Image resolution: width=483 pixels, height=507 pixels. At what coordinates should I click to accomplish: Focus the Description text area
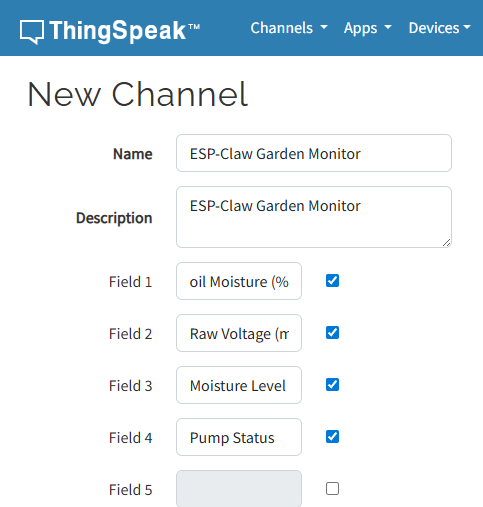[x=314, y=217]
